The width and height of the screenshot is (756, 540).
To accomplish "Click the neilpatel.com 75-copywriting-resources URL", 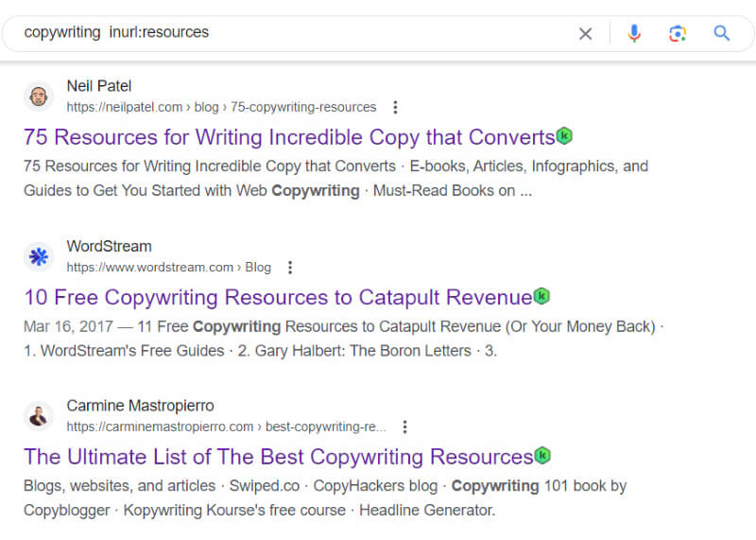I will 221,107.
